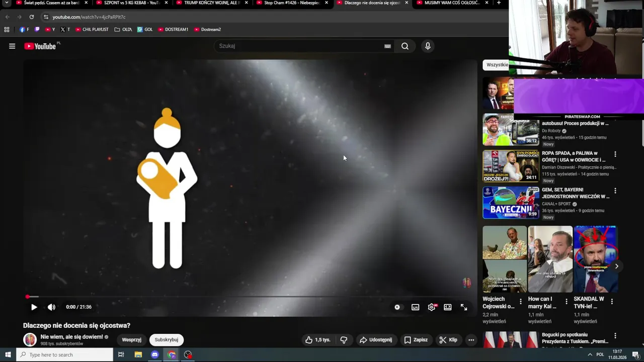The height and width of the screenshot is (362, 644).
Task: Dislike the video
Action: click(344, 340)
